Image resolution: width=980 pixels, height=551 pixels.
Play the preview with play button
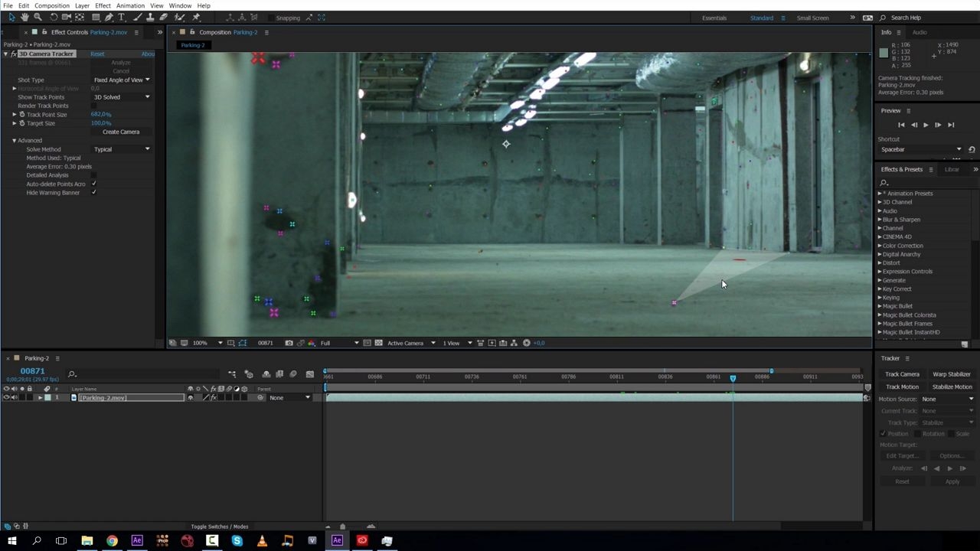click(926, 125)
